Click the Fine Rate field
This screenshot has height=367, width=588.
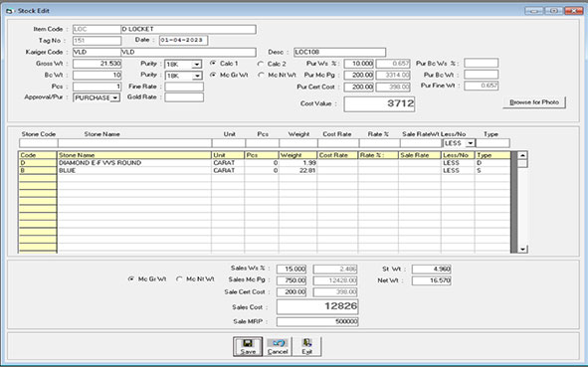(x=184, y=87)
